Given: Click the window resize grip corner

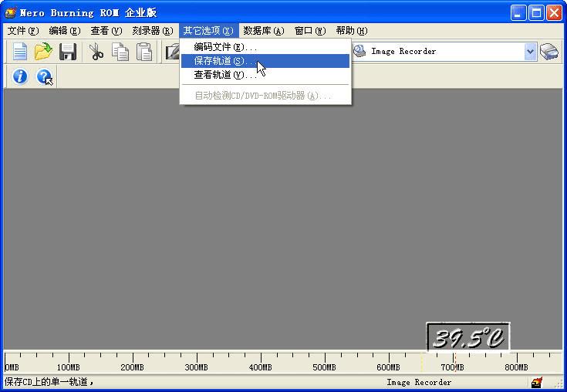Looking at the screenshot, I should [559, 384].
